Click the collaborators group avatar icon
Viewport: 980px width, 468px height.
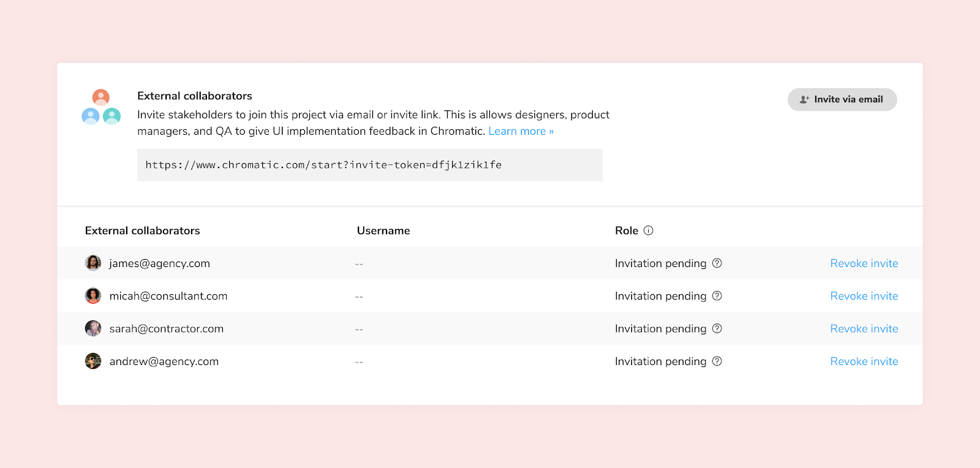101,107
